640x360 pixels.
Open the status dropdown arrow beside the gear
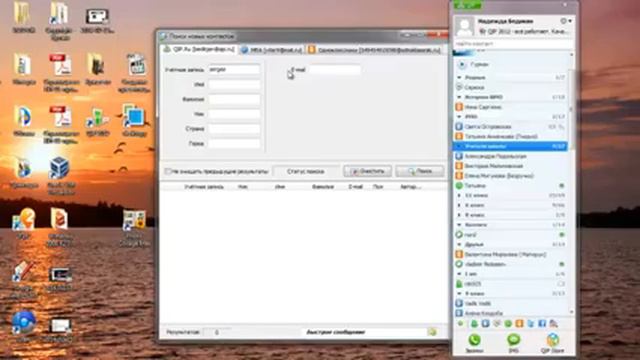coord(570,21)
